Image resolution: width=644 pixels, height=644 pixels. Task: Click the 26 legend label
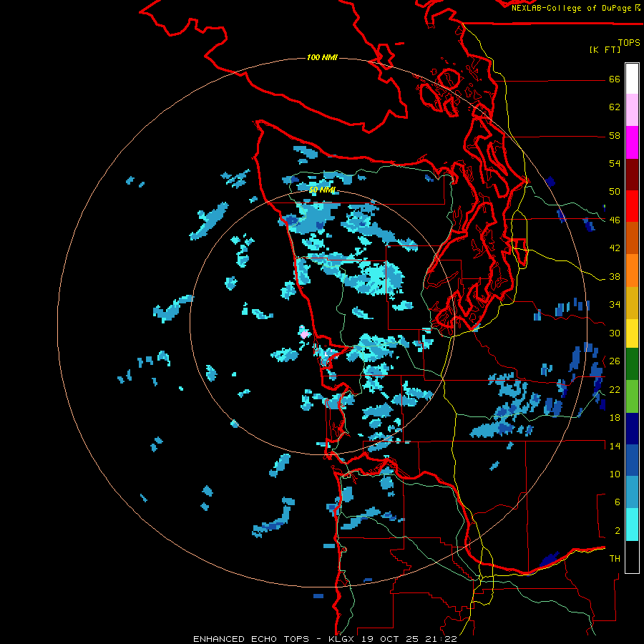tap(615, 361)
